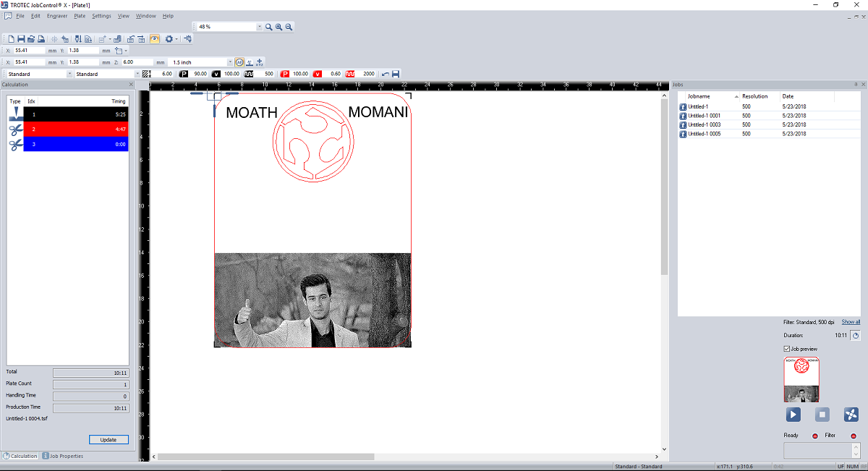
Task: Create a new plate with the New icon
Action: (12, 39)
